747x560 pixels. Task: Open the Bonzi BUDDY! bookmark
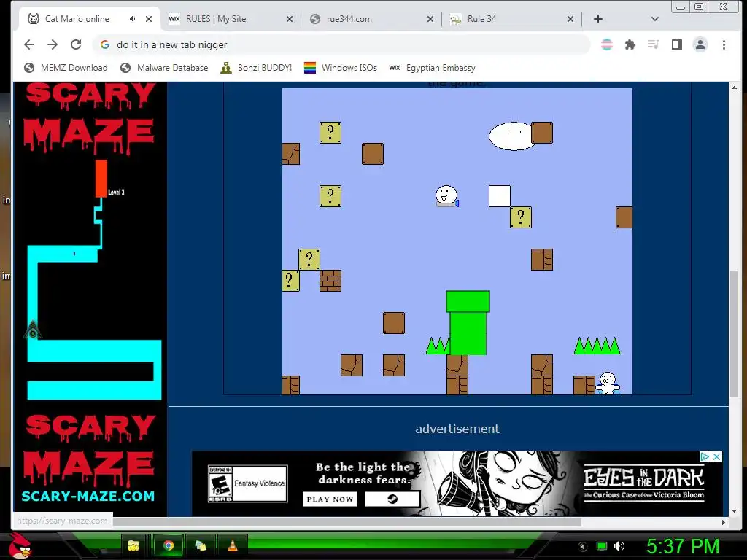(x=256, y=68)
